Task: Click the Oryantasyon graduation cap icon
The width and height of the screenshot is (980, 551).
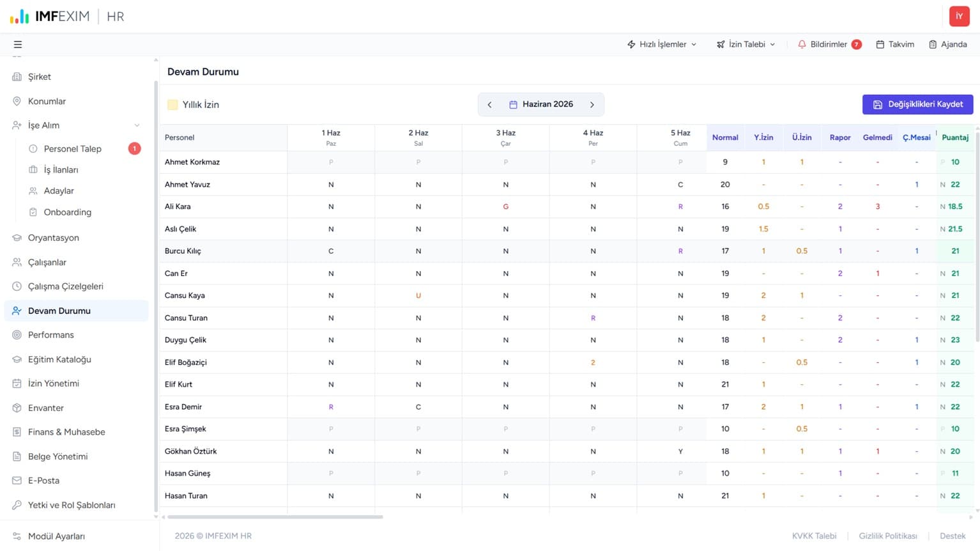Action: [x=17, y=238]
